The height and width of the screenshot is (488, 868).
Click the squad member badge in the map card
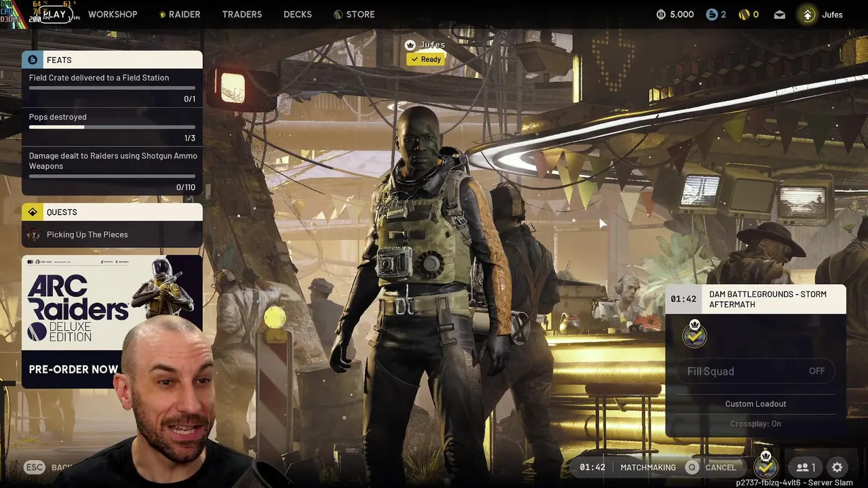694,333
